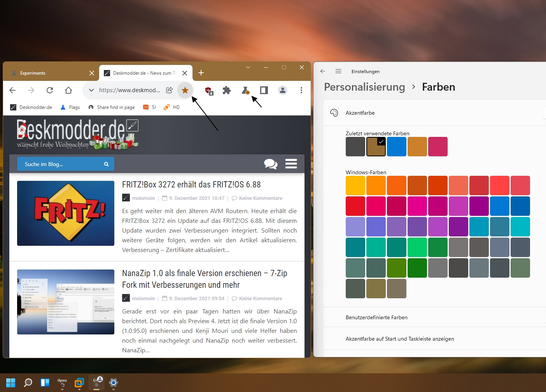
Task: Go back in Einstellungen window
Action: 323,71
